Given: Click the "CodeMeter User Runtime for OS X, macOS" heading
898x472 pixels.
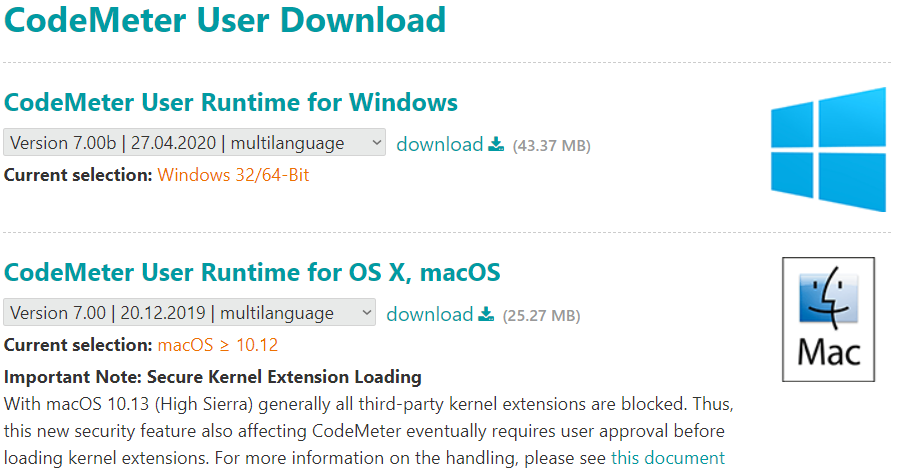Looking at the screenshot, I should point(252,272).
